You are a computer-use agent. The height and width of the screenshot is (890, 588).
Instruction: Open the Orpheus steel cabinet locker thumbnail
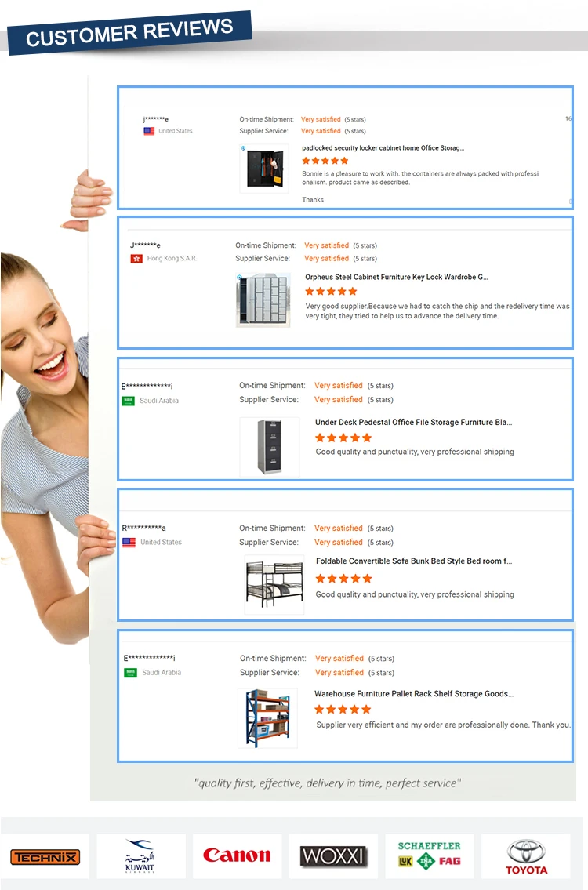tap(263, 300)
